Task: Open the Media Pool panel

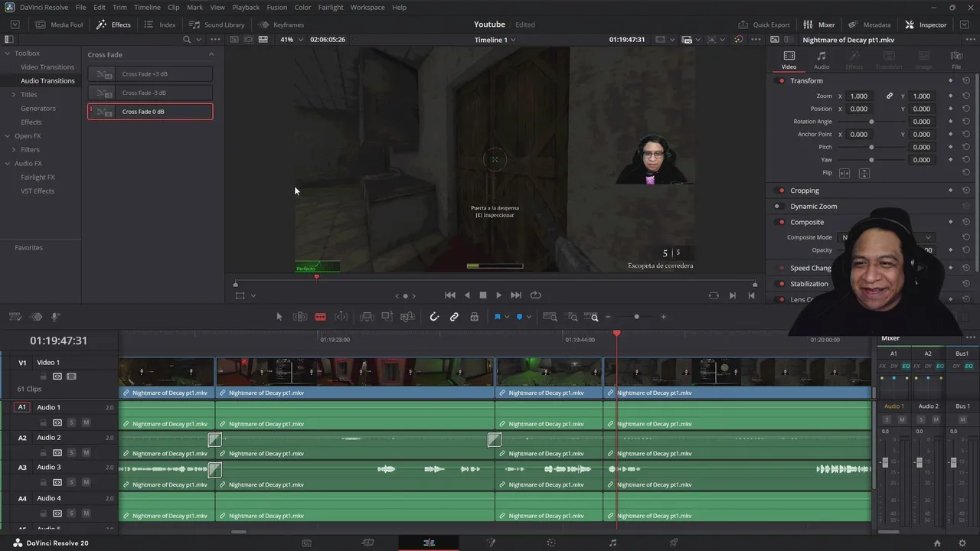Action: tap(59, 24)
